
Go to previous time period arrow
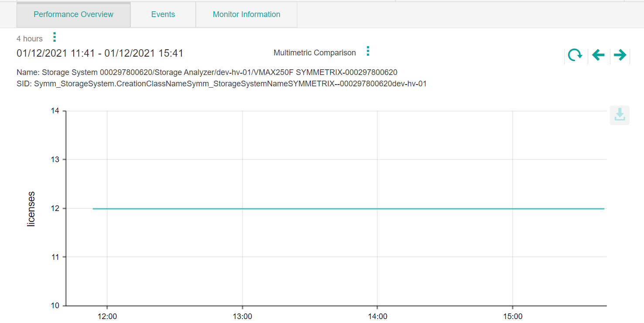pyautogui.click(x=598, y=55)
